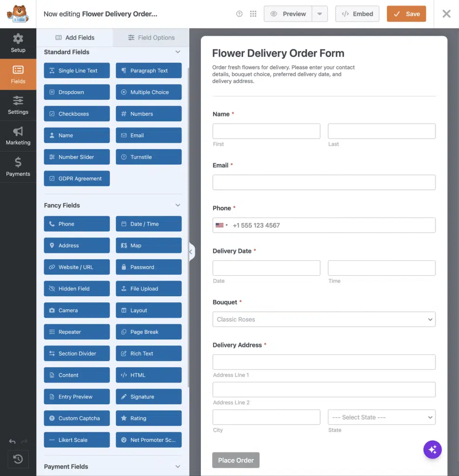
Task: Add a Single Line Text field
Action: point(77,71)
